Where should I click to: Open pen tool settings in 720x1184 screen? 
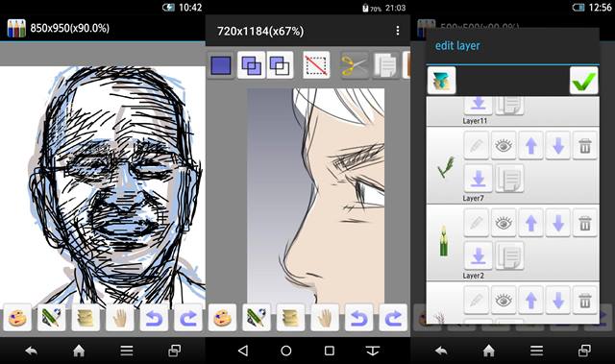[x=257, y=318]
